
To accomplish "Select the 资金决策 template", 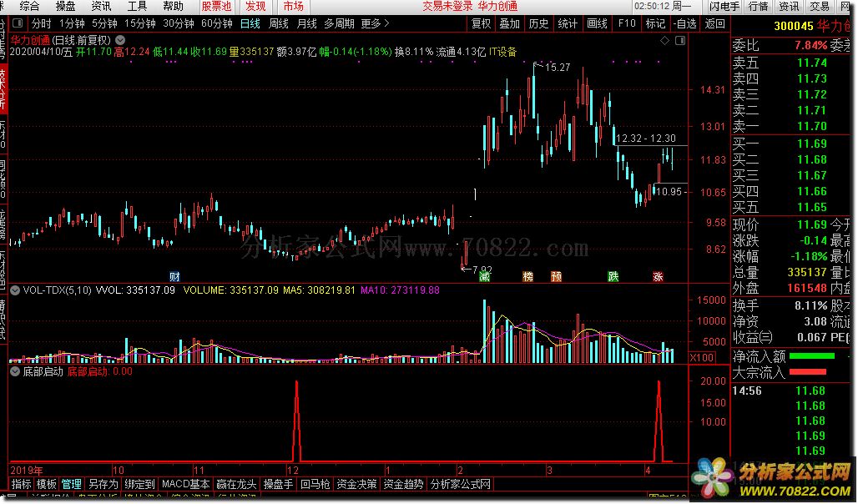I will point(356,484).
